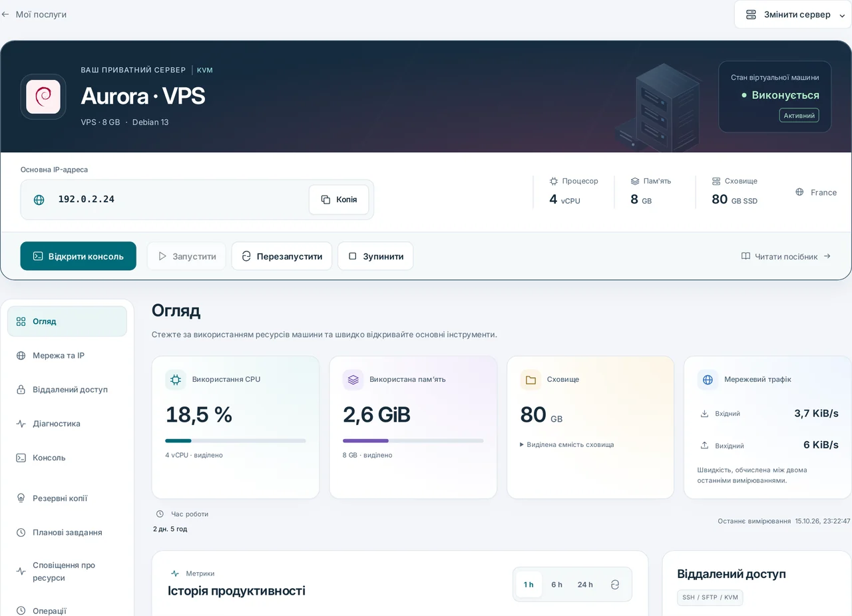Click Відкрити консоль button
Screen dimensions: 852x616
(79, 256)
